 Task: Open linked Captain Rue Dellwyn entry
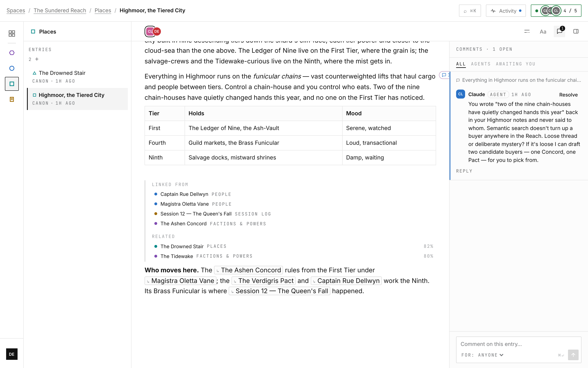184,194
